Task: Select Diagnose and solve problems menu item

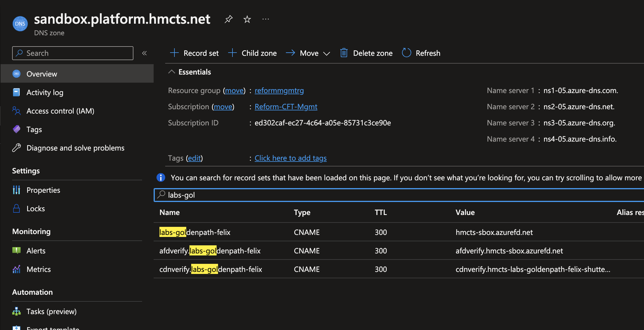Action: pos(75,147)
